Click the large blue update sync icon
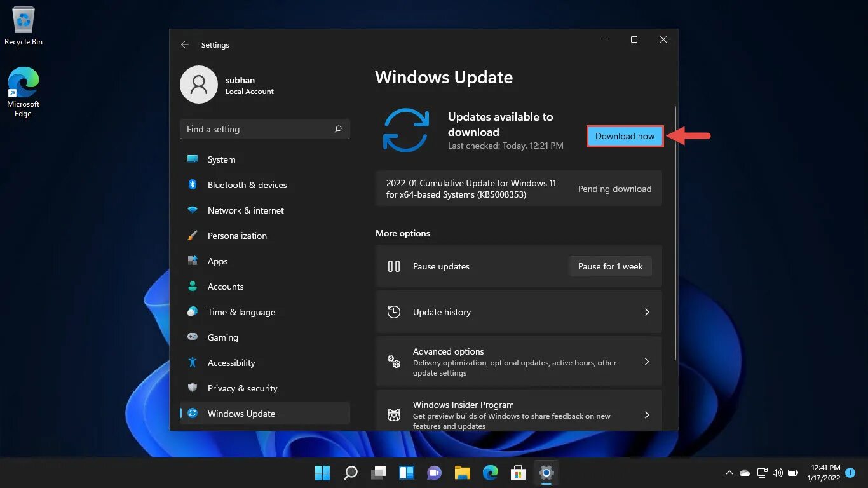 (406, 130)
